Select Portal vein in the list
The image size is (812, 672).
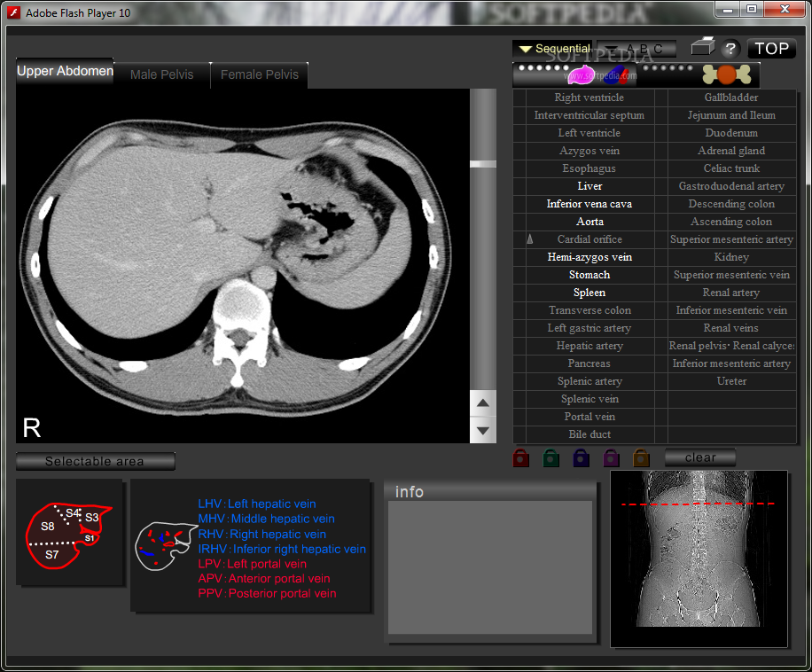tap(589, 417)
